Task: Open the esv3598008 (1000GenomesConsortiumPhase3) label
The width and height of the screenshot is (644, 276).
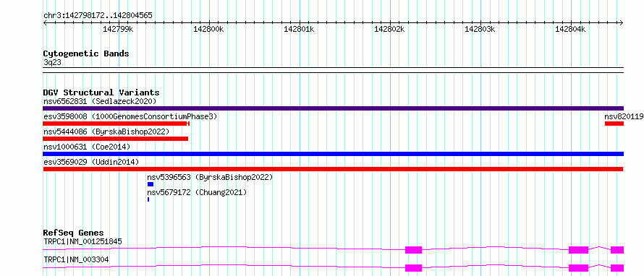Action: 130,116
